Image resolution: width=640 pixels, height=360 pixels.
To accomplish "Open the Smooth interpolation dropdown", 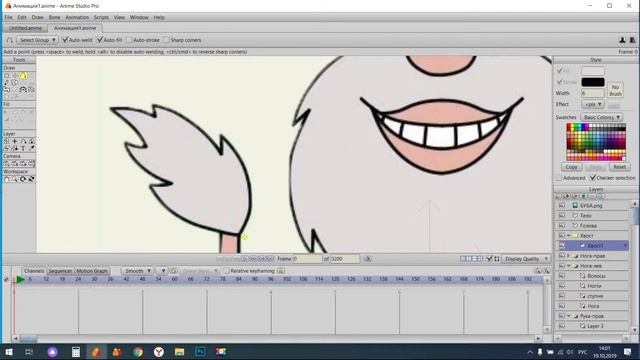I will (x=137, y=271).
